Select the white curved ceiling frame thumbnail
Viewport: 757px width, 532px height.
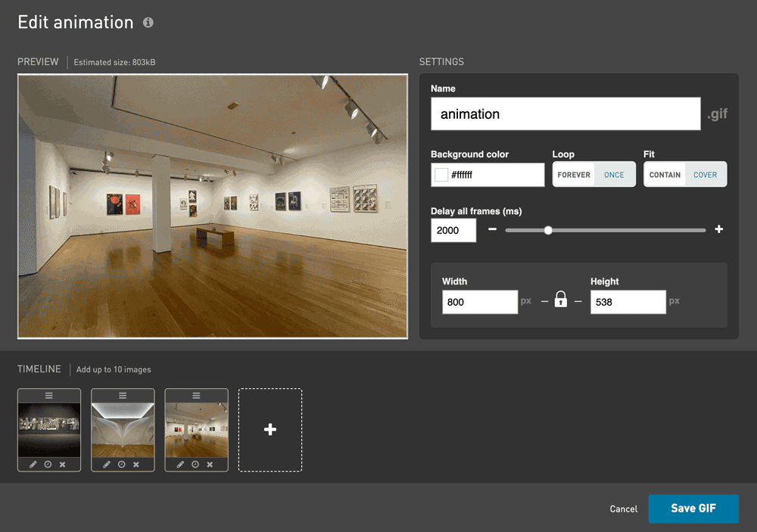123,430
